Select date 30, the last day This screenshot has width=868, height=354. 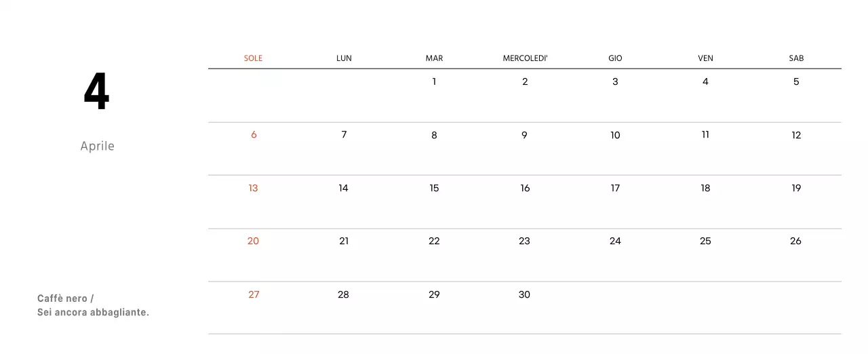pyautogui.click(x=524, y=295)
